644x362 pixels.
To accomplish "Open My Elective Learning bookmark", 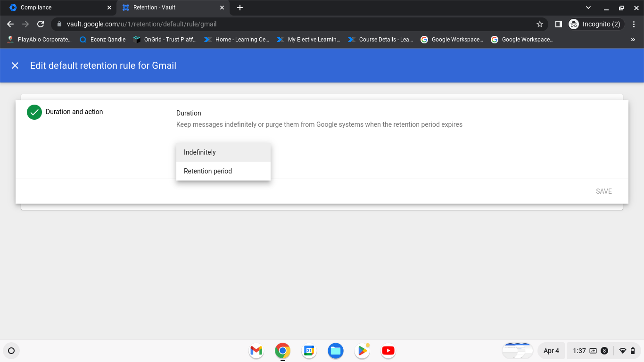I will [309, 40].
